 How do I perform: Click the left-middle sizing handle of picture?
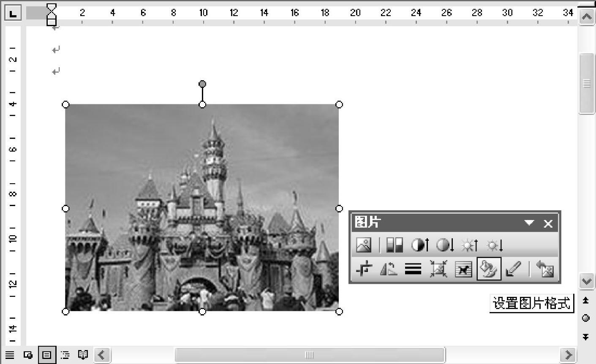(65, 209)
